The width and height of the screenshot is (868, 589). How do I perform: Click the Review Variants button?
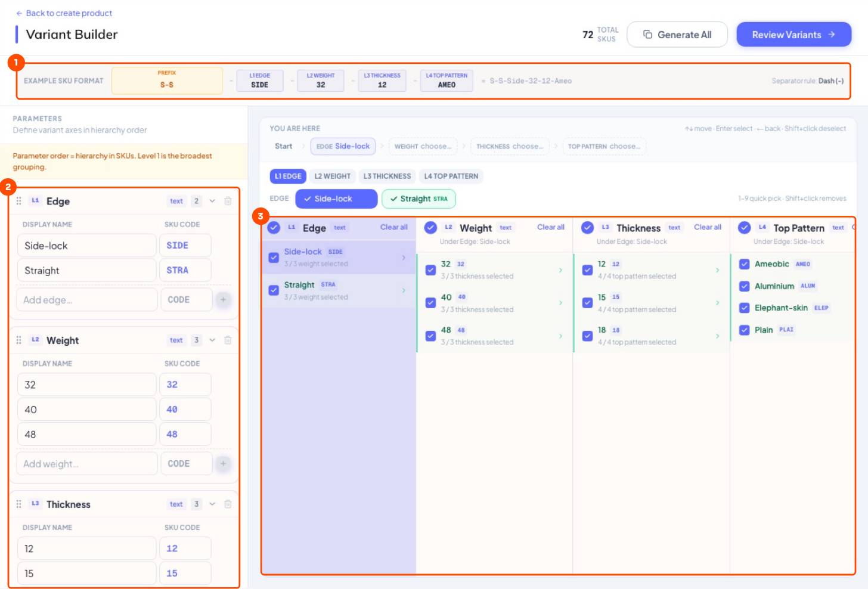pos(793,35)
